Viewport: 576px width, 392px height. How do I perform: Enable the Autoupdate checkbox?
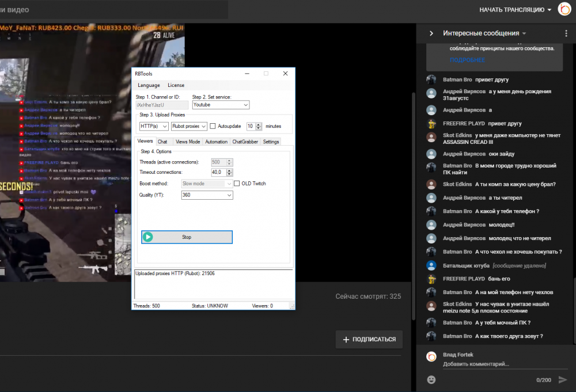click(213, 126)
